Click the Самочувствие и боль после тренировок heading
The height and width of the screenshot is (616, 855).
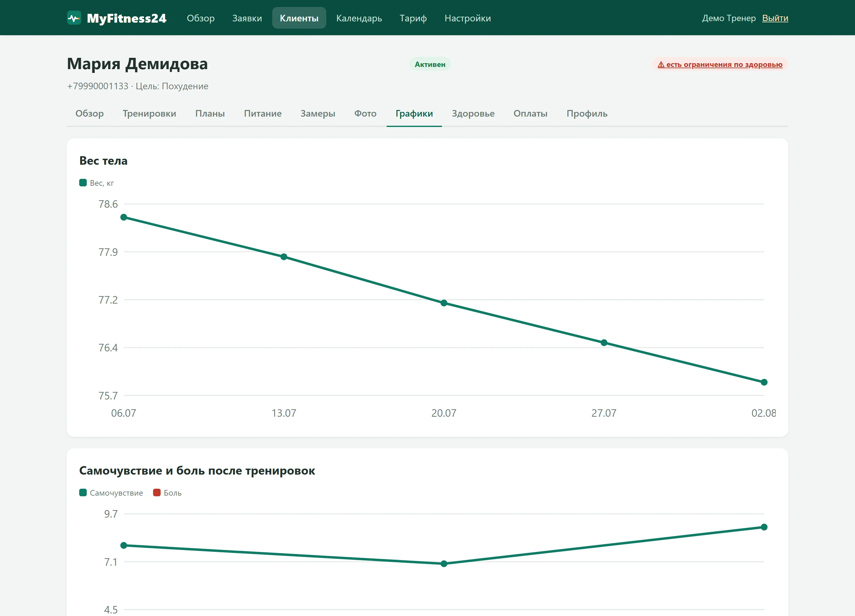pos(197,470)
